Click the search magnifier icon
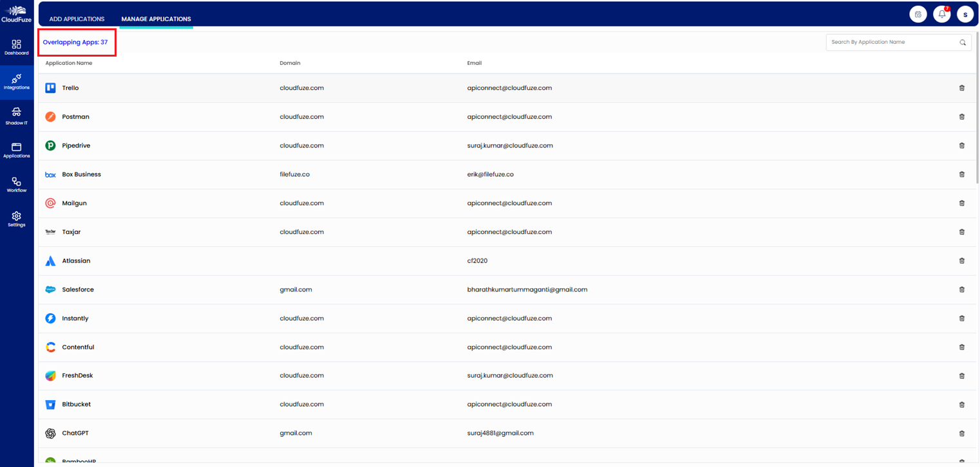 pos(963,42)
